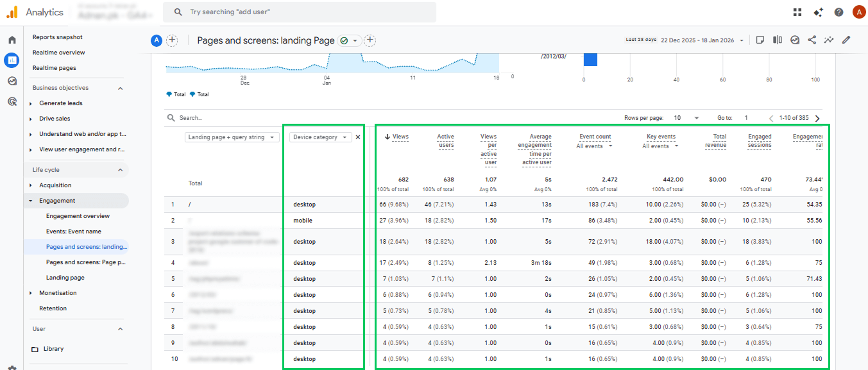Open the Explore icon in left rail

click(12, 81)
